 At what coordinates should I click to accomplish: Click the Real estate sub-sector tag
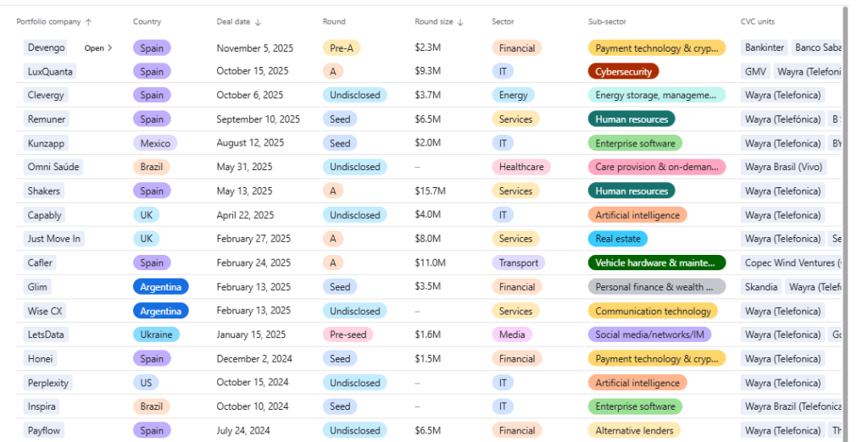[x=617, y=239]
